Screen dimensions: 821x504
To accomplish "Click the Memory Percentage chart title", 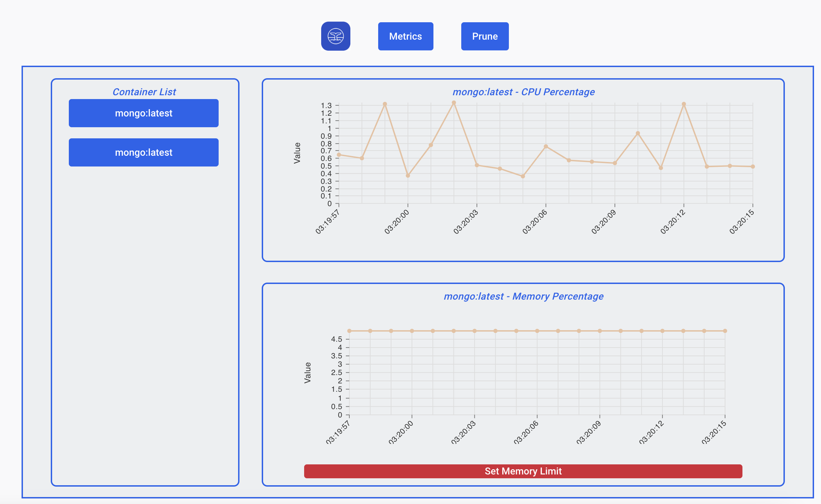I will (x=523, y=296).
